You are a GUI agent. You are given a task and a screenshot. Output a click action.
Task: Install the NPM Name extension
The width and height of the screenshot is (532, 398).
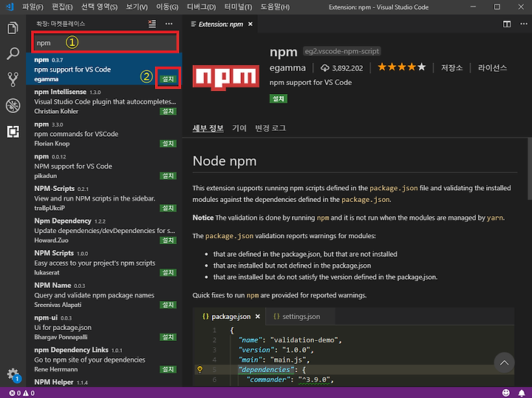(168, 305)
